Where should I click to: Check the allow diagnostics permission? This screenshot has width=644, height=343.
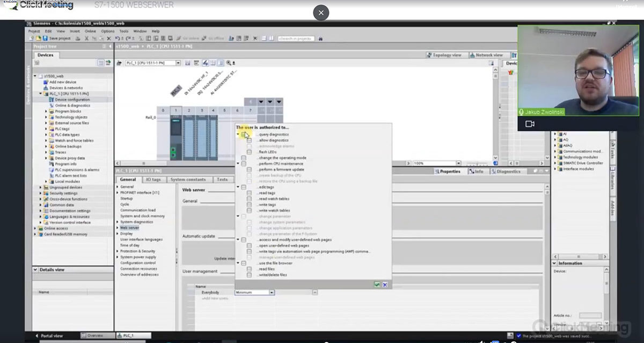coord(249,140)
